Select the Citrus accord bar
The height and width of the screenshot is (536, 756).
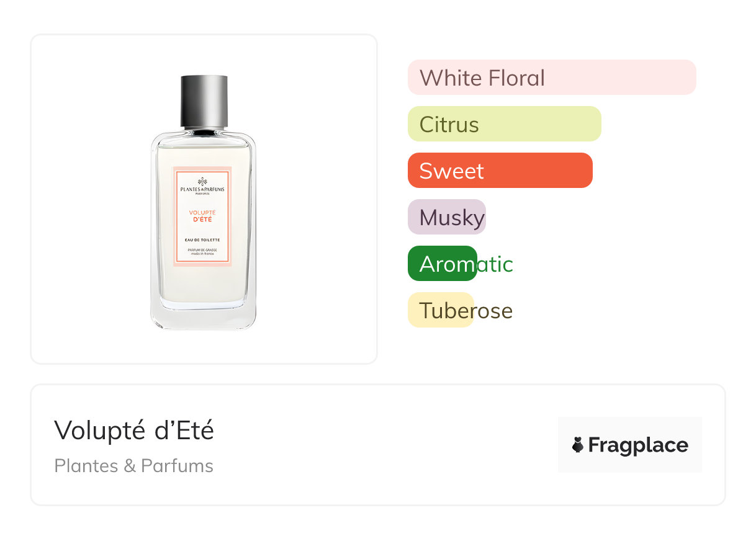coord(504,124)
